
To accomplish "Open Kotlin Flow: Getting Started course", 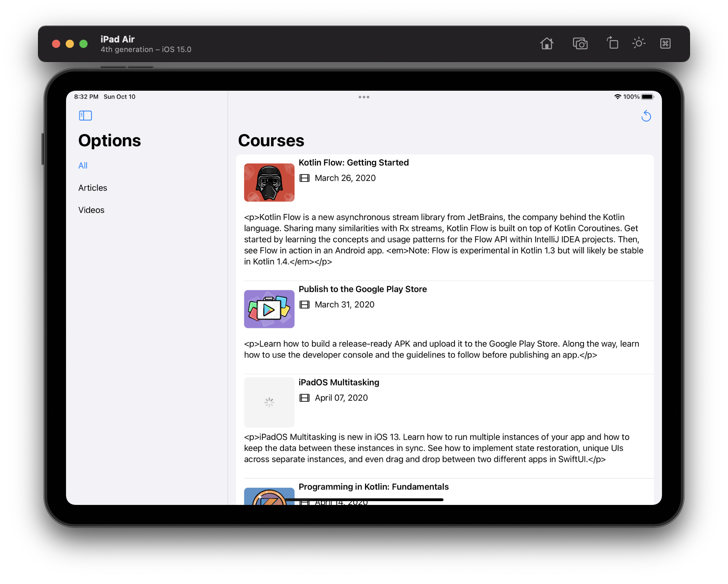I will pyautogui.click(x=353, y=163).
